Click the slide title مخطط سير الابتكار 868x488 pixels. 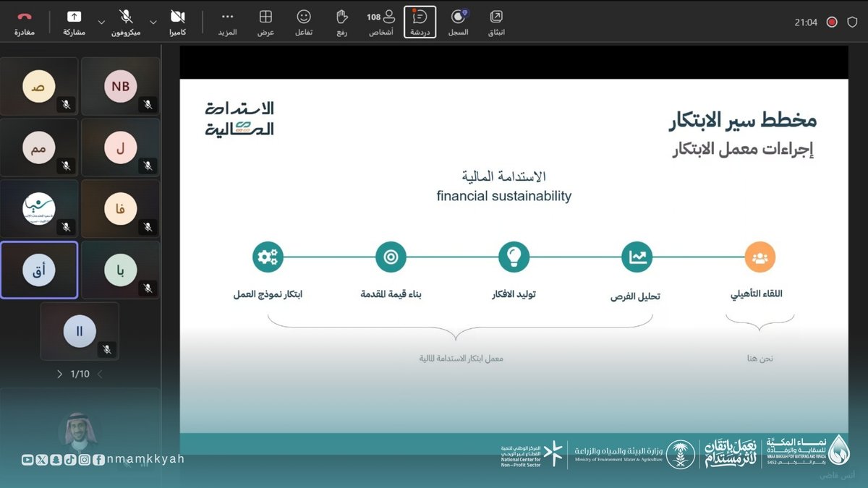[743, 120]
